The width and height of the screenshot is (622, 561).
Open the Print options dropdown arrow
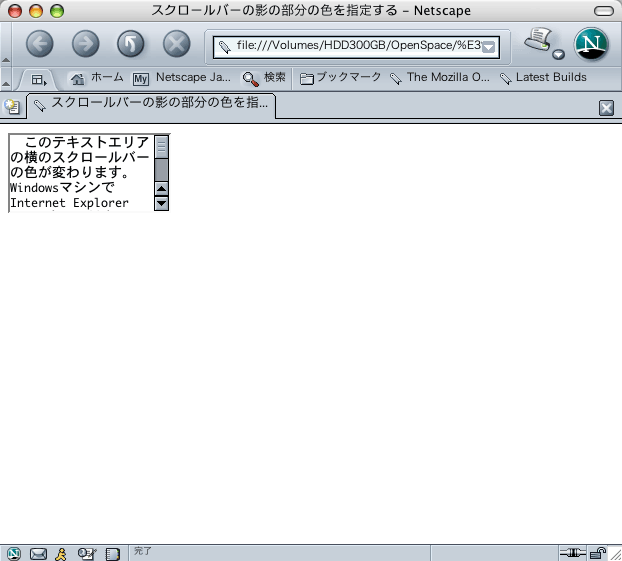[x=559, y=54]
